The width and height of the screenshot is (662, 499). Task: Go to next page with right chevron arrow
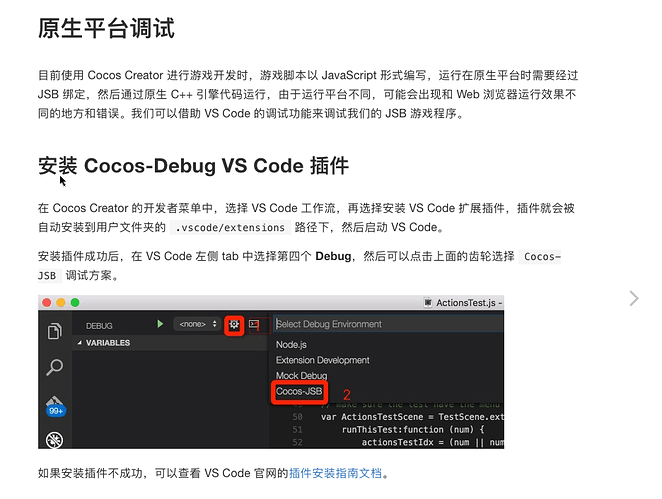point(634,298)
